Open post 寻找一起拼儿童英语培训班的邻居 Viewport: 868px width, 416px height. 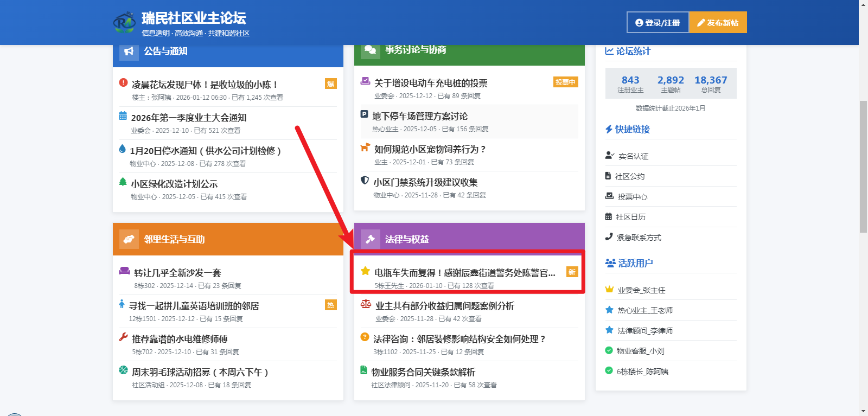(194, 306)
